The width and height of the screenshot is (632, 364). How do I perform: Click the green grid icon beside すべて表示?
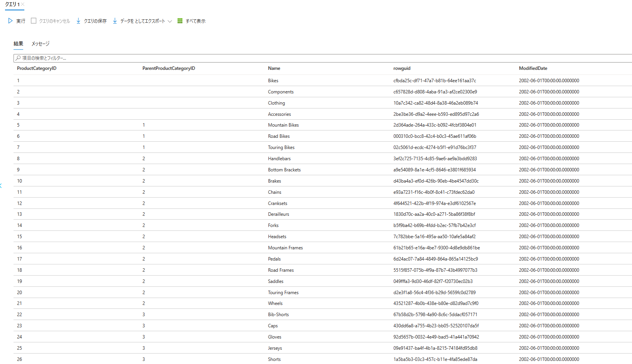pos(180,21)
